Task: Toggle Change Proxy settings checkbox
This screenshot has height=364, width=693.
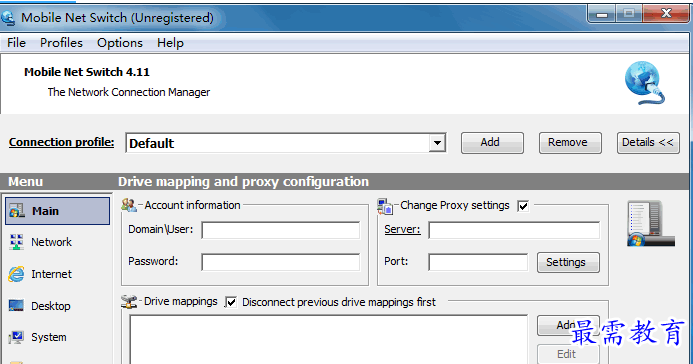Action: 523,206
